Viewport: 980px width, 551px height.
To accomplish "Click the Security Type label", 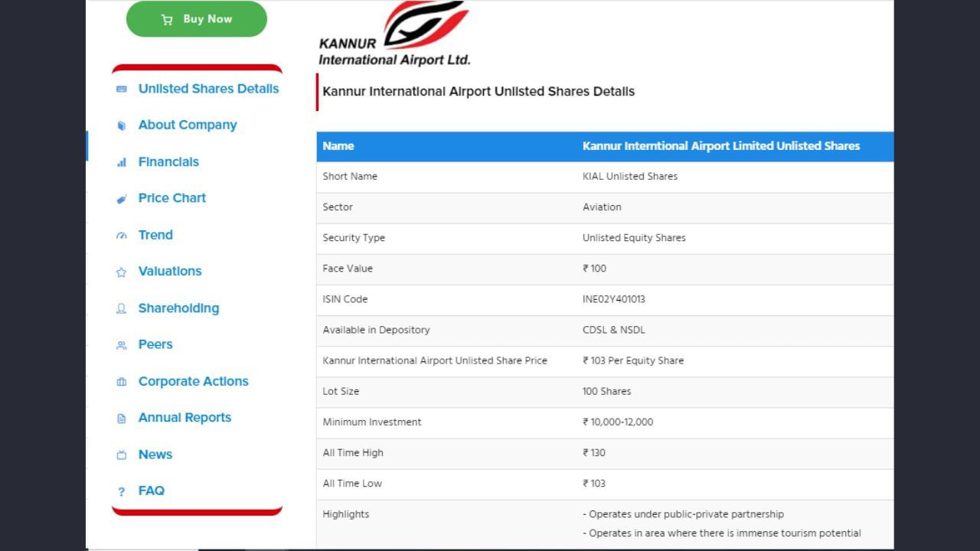I will coord(354,238).
